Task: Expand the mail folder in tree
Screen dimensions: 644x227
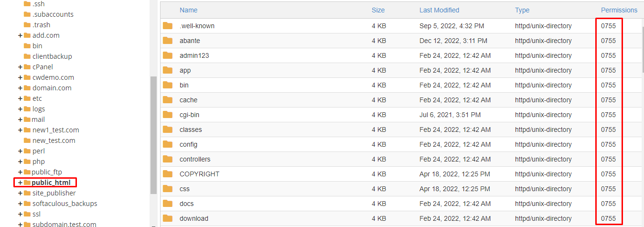Action: [x=20, y=119]
